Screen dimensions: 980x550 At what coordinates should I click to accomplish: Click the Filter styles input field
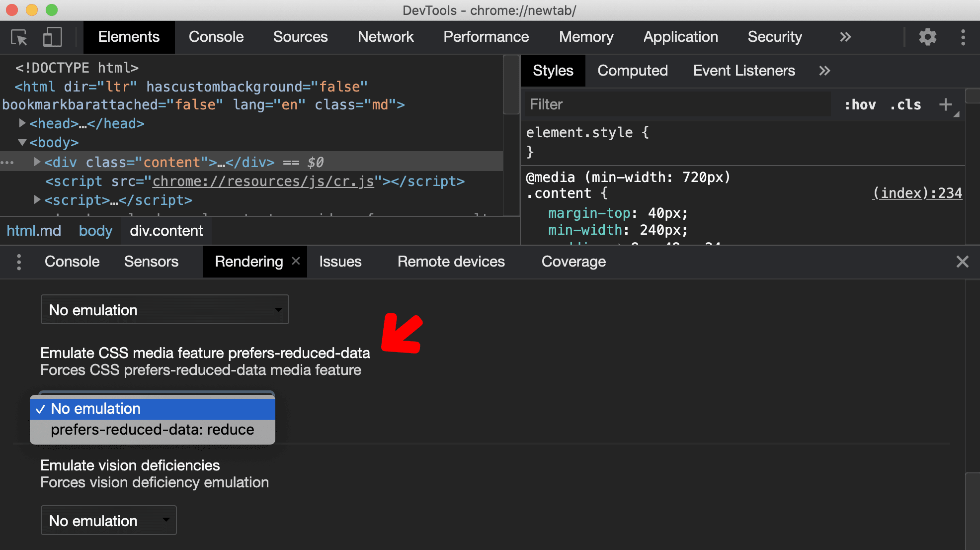pyautogui.click(x=673, y=104)
